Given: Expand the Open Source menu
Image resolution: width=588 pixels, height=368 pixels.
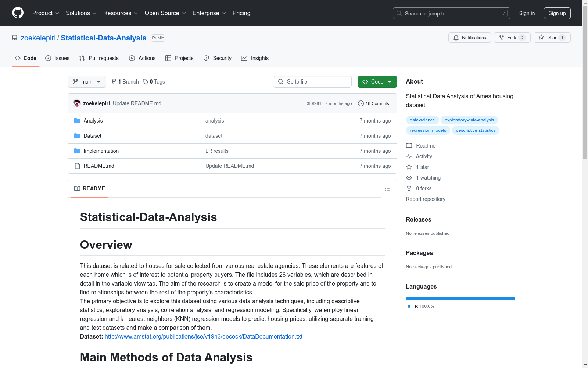Looking at the screenshot, I should (165, 13).
